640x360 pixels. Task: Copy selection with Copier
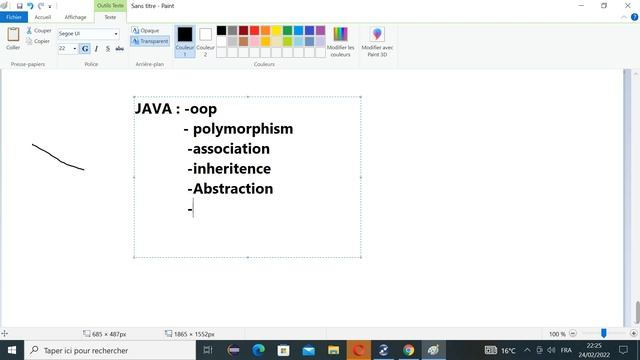pyautogui.click(x=38, y=41)
